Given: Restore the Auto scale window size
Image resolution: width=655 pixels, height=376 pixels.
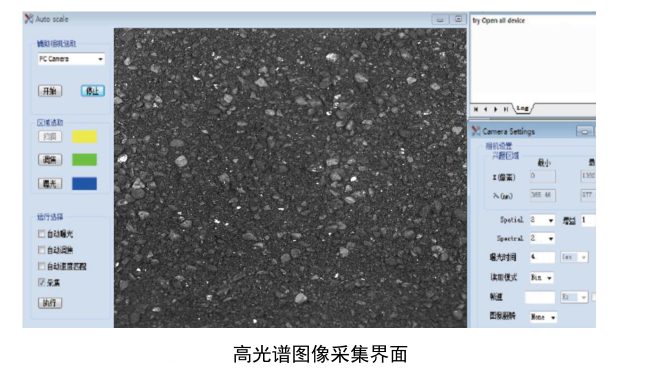Looking at the screenshot, I should coord(458,19).
